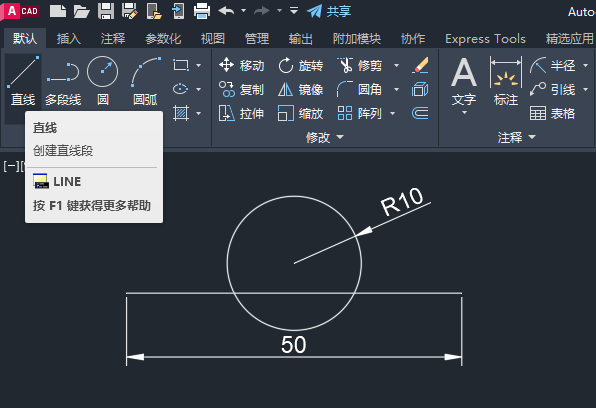
Task: Expand the 引线 dropdown arrow
Action: coord(585,89)
